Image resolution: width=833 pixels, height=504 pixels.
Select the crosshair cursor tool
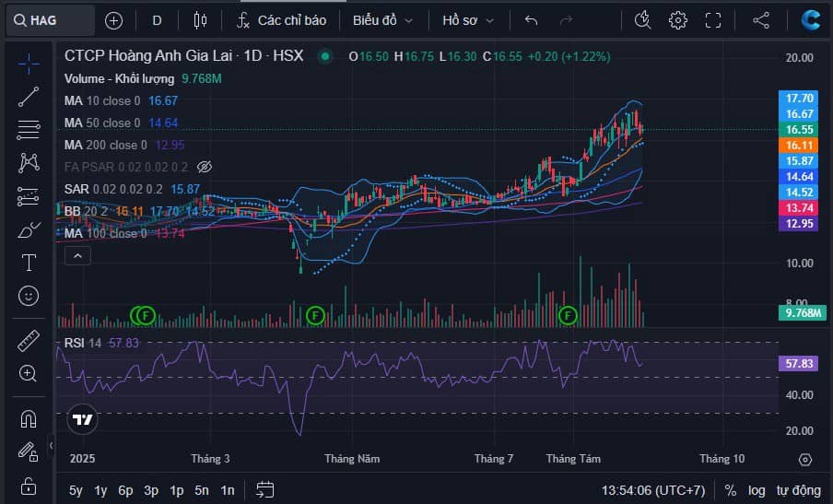pyautogui.click(x=29, y=64)
